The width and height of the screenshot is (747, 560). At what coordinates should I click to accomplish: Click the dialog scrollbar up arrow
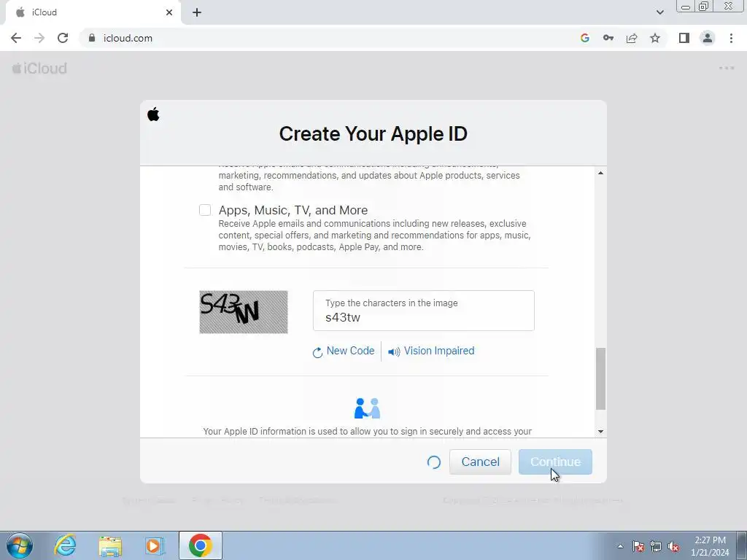point(601,173)
